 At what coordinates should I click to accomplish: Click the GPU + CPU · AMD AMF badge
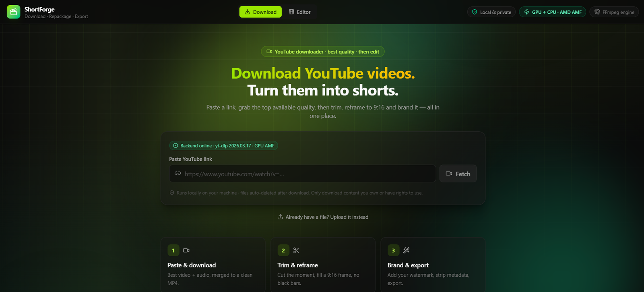coord(552,12)
